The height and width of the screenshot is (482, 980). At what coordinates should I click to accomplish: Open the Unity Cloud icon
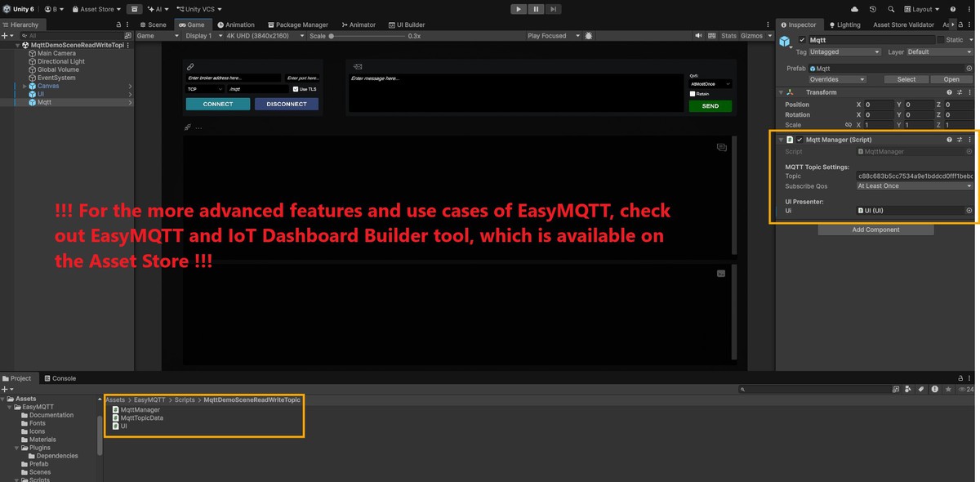pos(854,9)
